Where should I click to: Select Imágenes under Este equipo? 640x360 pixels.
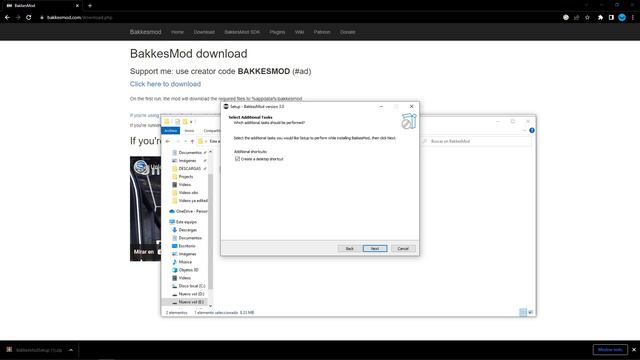187,254
